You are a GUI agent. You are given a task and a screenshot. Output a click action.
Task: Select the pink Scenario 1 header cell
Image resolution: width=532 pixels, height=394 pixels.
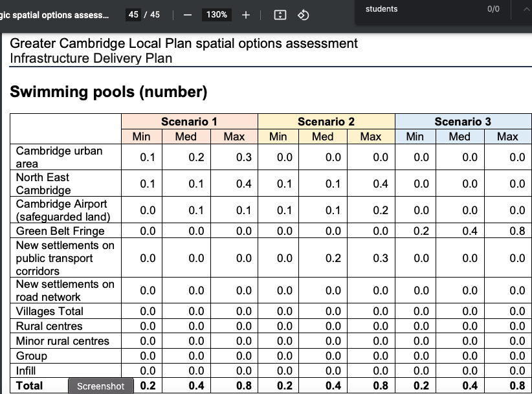(x=189, y=122)
